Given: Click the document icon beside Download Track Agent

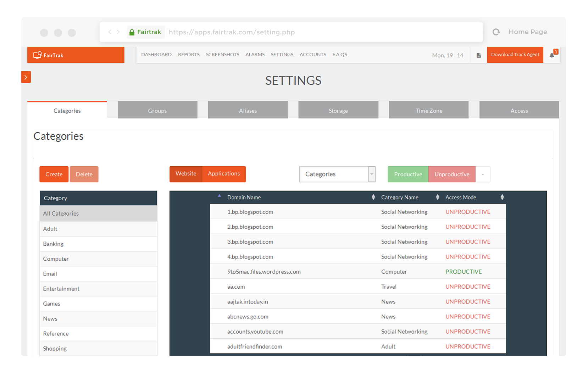Looking at the screenshot, I should tap(478, 55).
